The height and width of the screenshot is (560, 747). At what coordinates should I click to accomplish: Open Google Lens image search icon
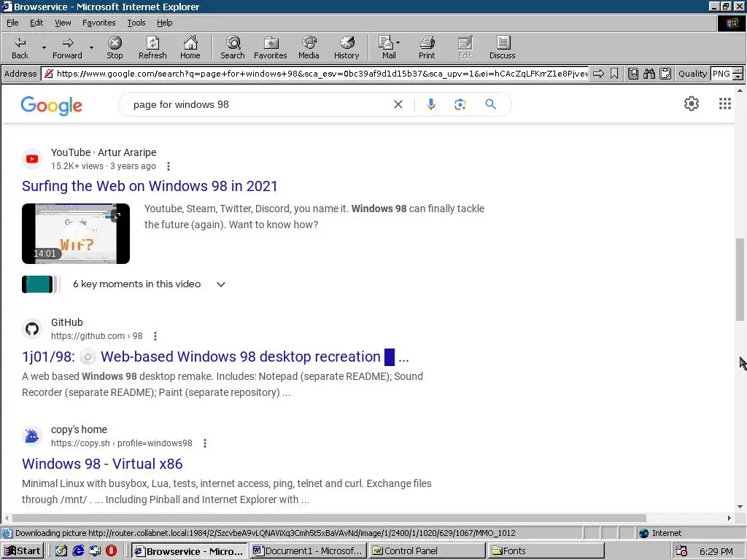(460, 104)
